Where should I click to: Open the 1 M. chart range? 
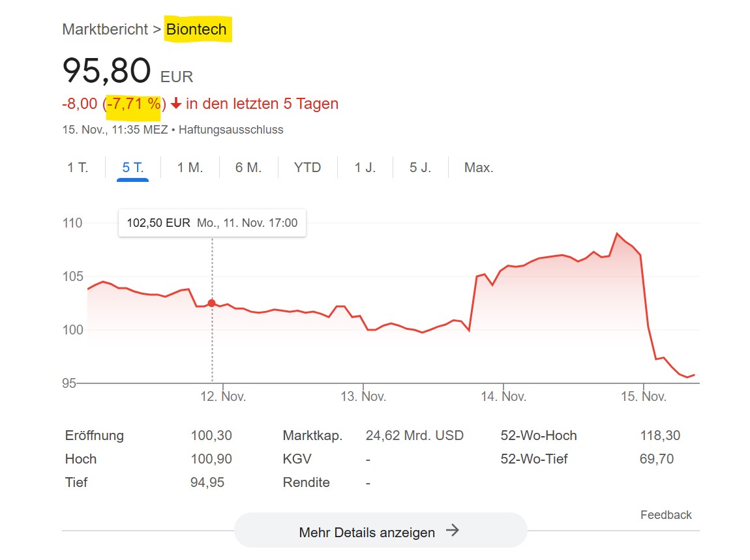coord(190,168)
